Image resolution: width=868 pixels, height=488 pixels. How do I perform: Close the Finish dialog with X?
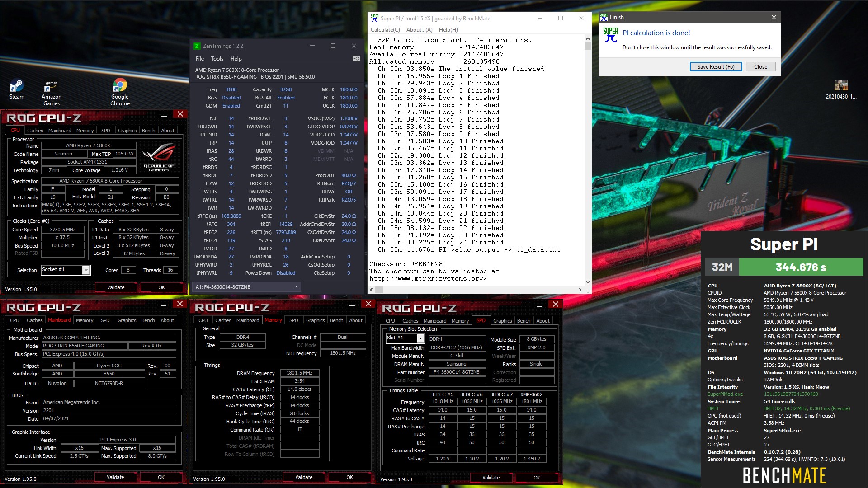coord(774,17)
